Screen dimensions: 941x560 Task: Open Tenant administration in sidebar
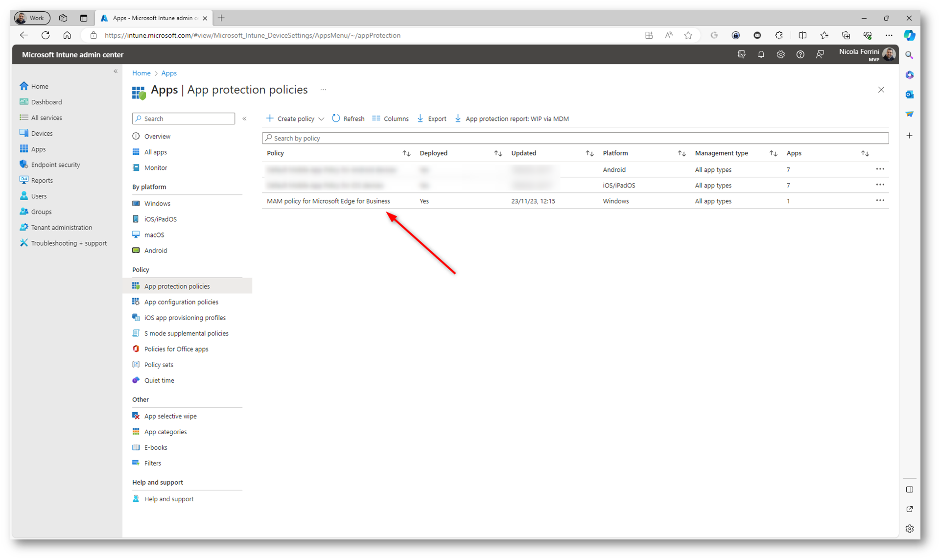click(61, 228)
